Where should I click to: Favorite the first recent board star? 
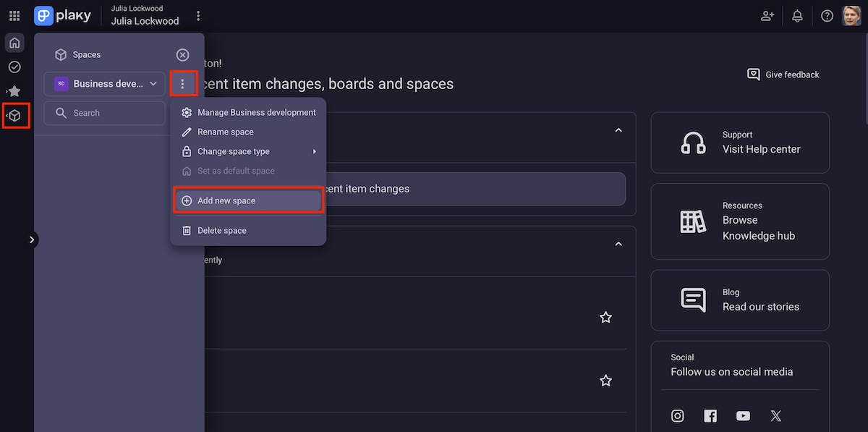pos(605,318)
